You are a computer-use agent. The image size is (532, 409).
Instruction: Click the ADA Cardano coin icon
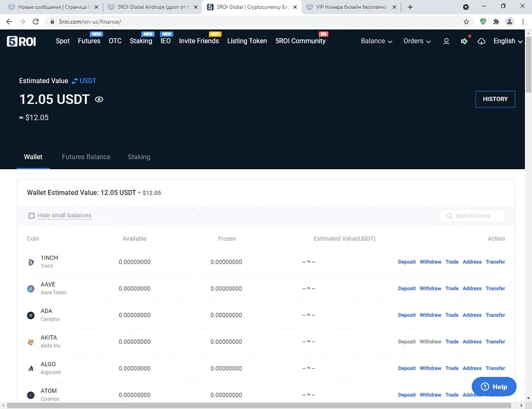click(x=31, y=315)
